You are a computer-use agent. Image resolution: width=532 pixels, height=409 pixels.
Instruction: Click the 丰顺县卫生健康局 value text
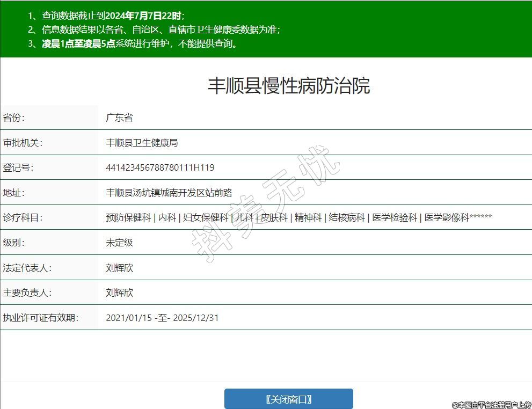coord(142,143)
